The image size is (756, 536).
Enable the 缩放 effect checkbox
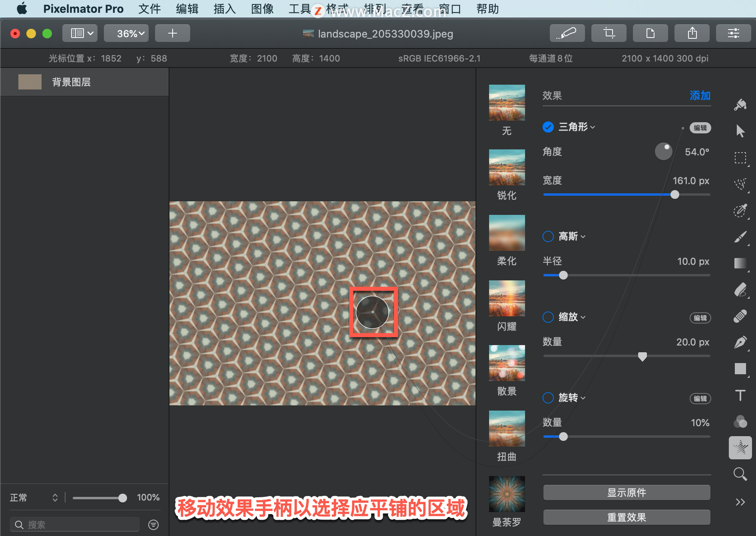548,317
